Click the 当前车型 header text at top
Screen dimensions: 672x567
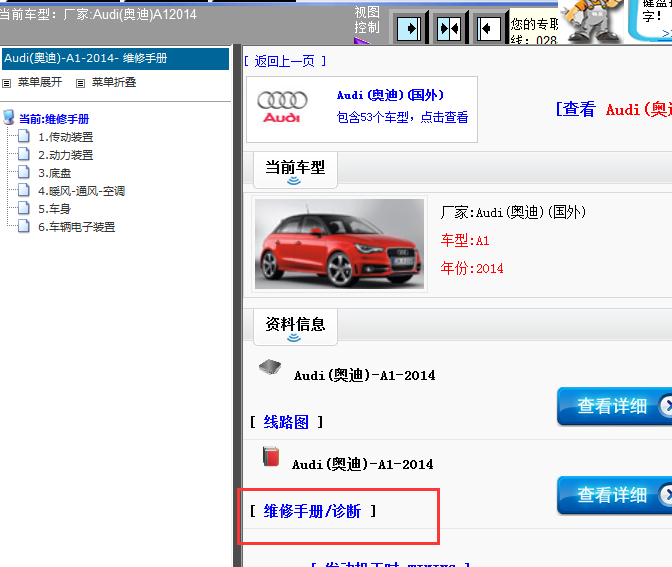click(x=98, y=15)
